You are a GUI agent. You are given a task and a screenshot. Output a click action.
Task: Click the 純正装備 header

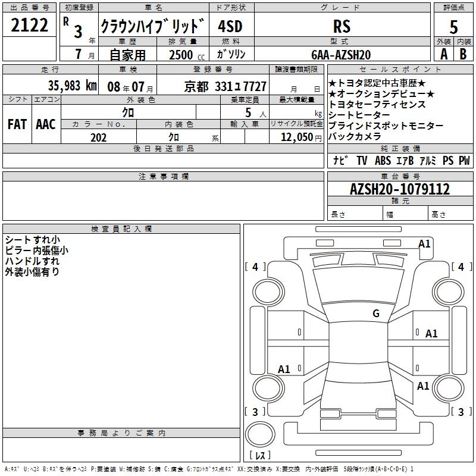[x=400, y=148]
